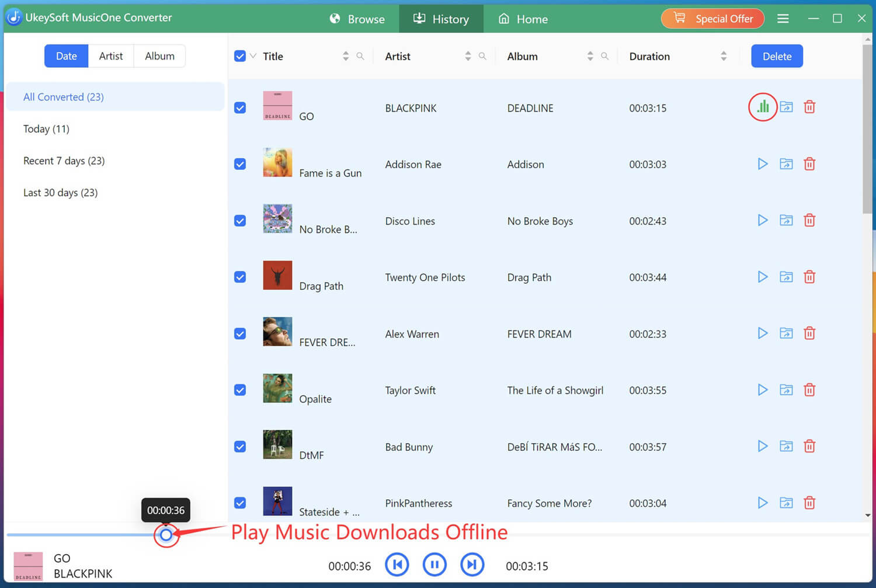This screenshot has width=876, height=588.
Task: Skip to the next track
Action: tap(472, 565)
